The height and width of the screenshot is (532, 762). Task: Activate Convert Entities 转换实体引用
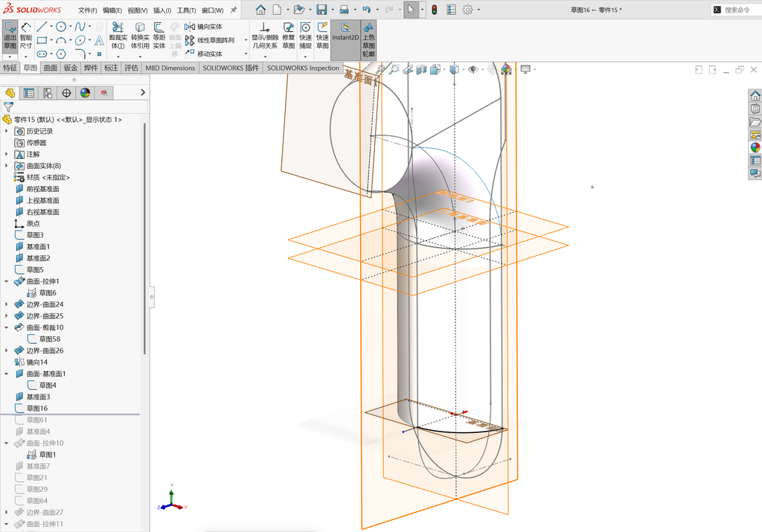pyautogui.click(x=140, y=36)
